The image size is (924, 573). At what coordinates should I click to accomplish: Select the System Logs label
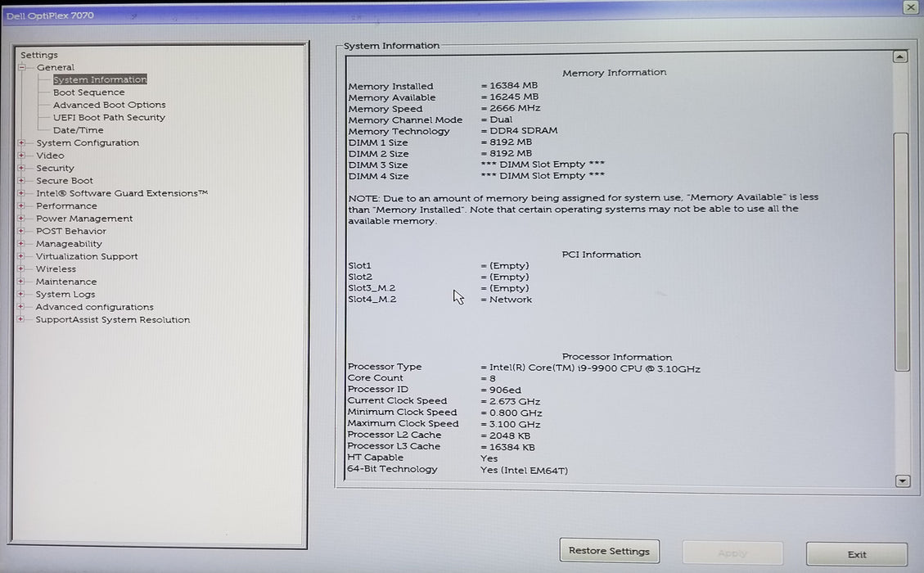pyautogui.click(x=65, y=294)
